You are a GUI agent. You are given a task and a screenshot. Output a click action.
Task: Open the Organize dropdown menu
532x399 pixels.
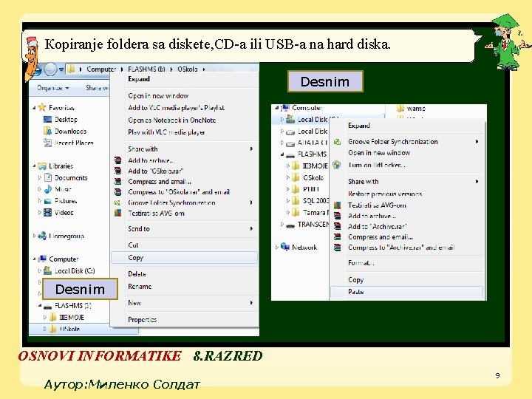pyautogui.click(x=53, y=88)
